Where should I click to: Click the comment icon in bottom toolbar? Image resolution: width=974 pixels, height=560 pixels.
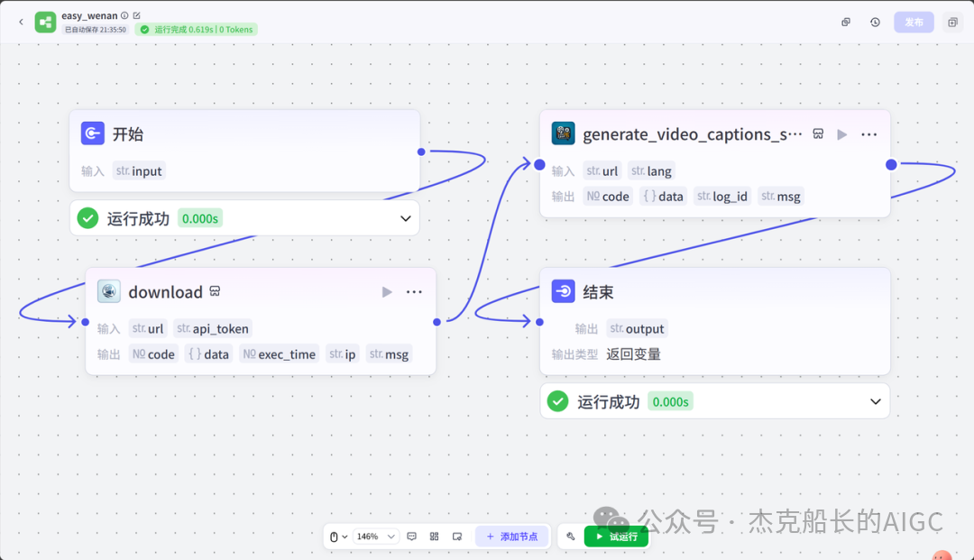click(412, 537)
